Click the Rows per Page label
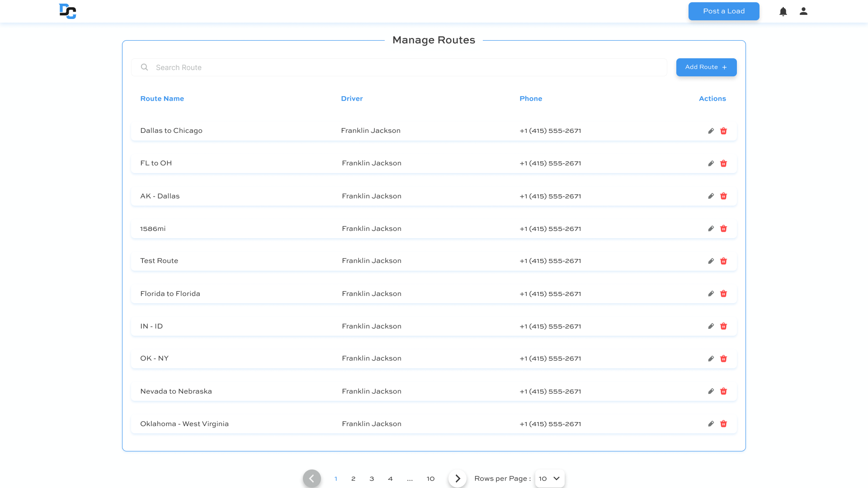This screenshot has height=488, width=868. (x=502, y=479)
